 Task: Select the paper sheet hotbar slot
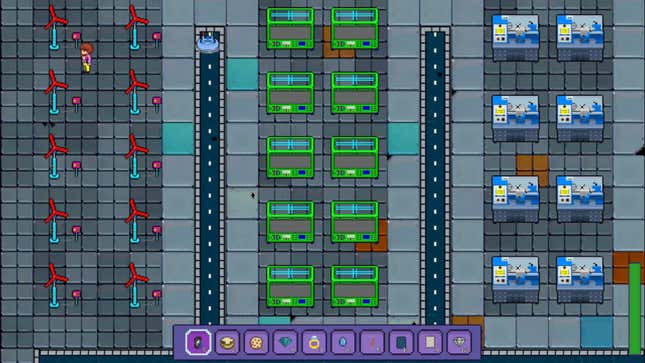430,342
